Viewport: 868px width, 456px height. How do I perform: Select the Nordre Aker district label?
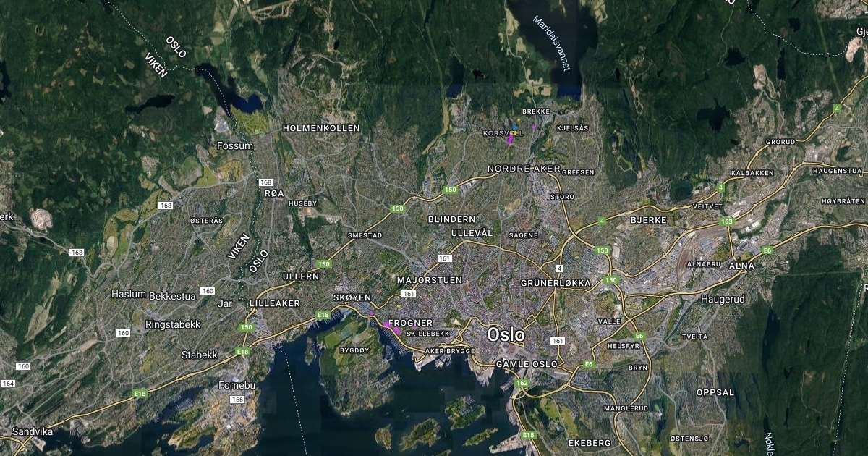click(x=524, y=169)
